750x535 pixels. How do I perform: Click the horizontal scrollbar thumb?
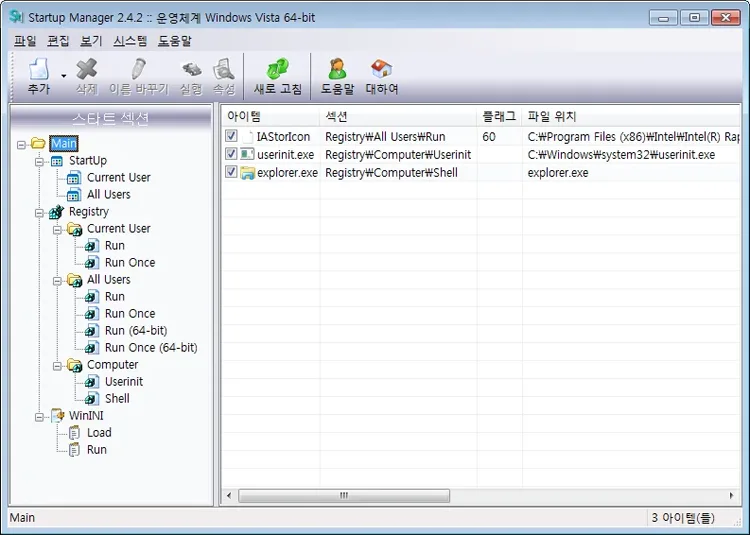point(344,495)
